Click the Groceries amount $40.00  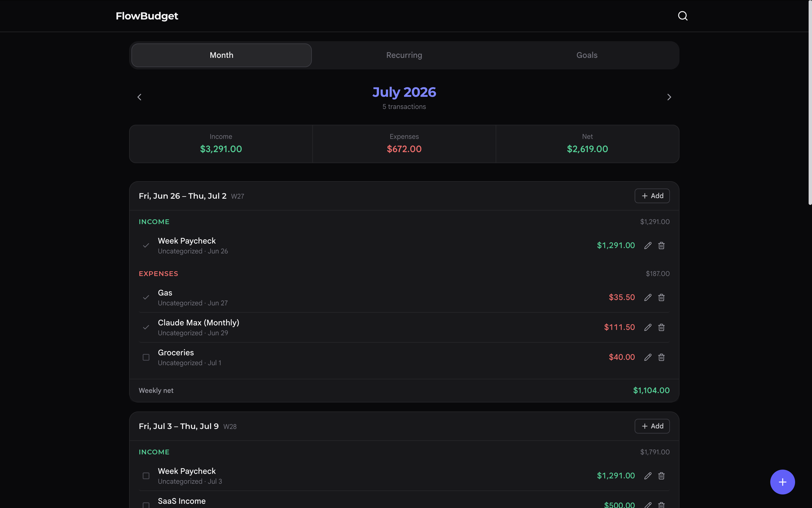[622, 357]
